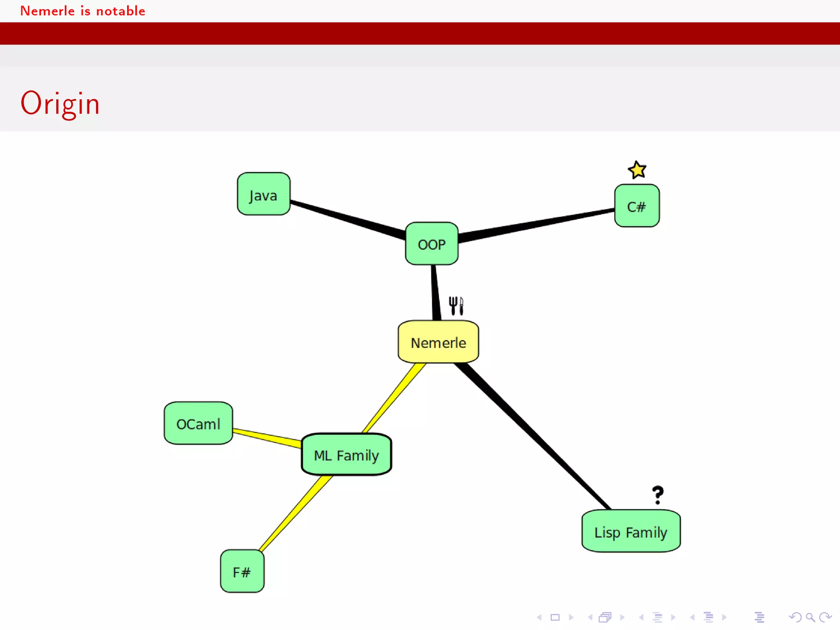
Task: Click the 'Nemerle is notable' section link
Action: pos(83,11)
